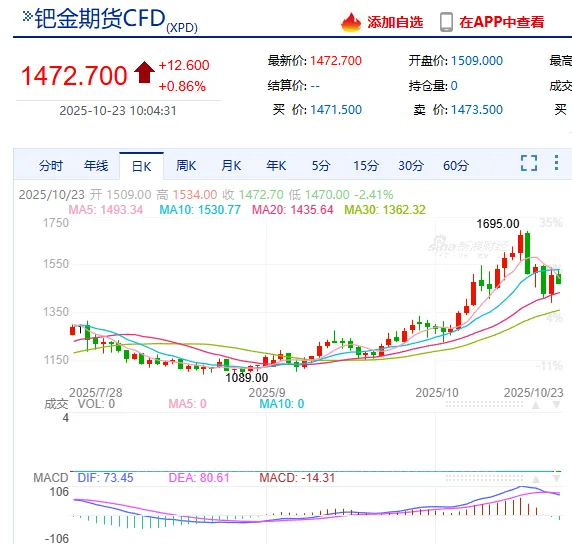Click the (XPD) symbol text
Screen dimensions: 572x544
[182, 28]
